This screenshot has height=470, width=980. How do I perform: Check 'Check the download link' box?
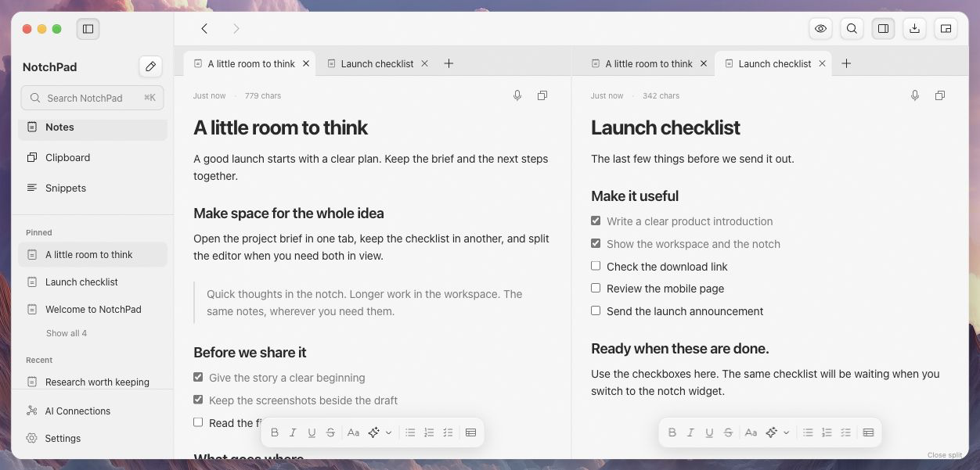[596, 266]
